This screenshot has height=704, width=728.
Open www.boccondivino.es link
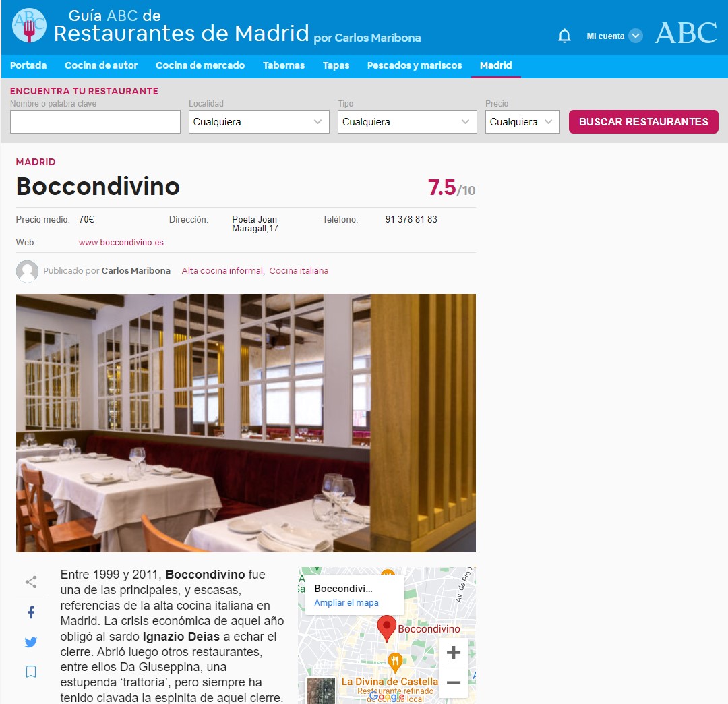pos(121,242)
